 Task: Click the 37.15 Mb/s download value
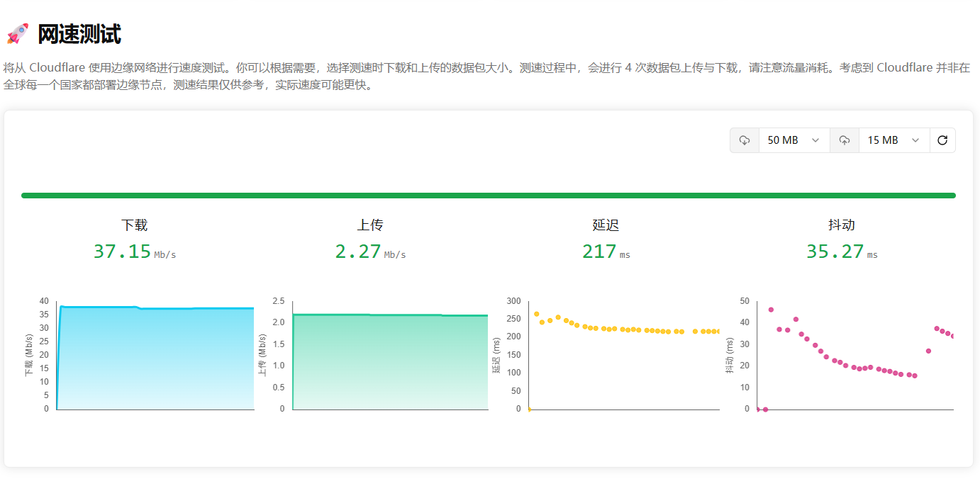135,252
